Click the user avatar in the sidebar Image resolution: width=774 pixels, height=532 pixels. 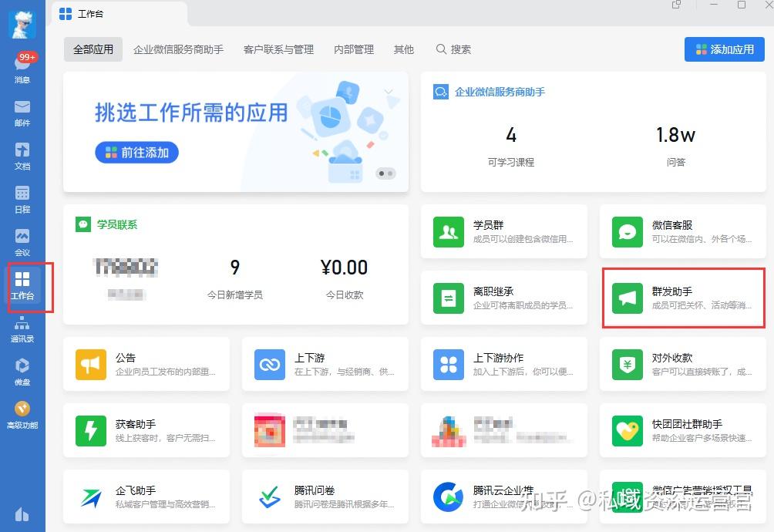22,23
